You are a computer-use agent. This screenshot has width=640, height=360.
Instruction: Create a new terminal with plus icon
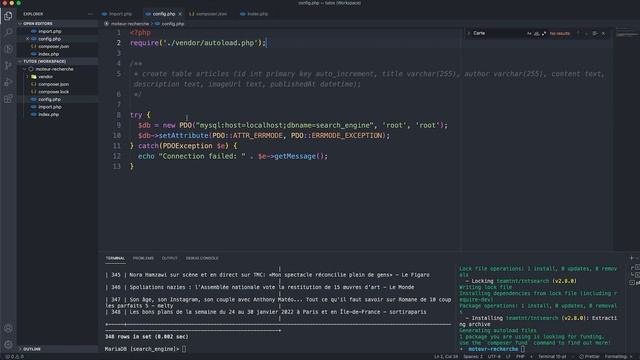tap(631, 258)
